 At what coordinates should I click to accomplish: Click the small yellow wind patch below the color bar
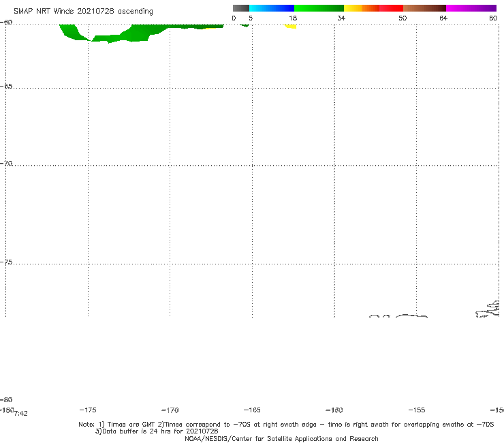(x=291, y=27)
